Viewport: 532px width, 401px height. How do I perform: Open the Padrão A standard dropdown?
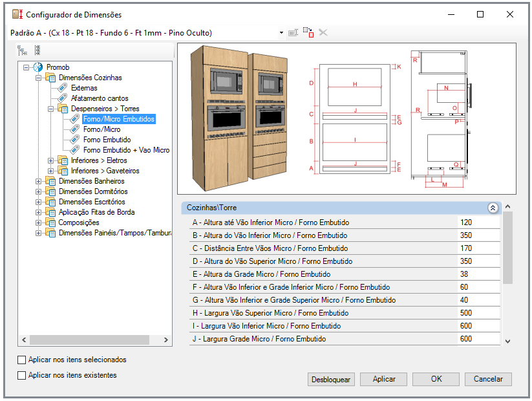point(281,33)
